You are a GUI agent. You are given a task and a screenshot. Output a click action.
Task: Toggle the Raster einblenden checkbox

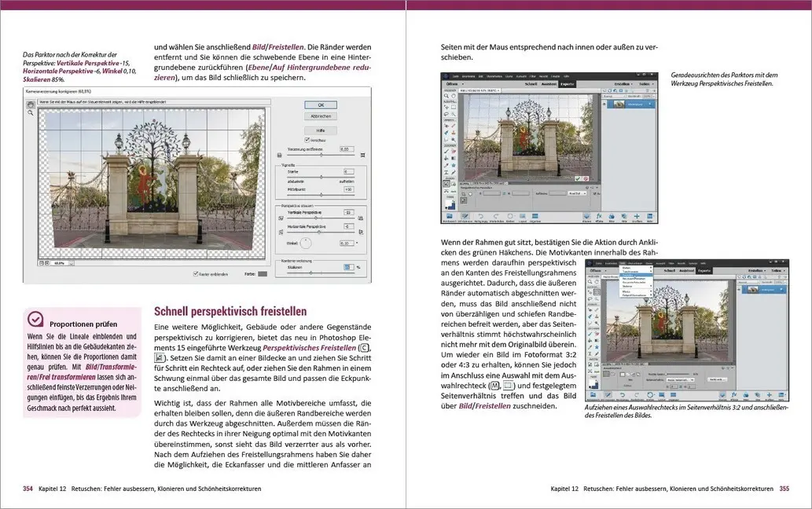click(195, 273)
